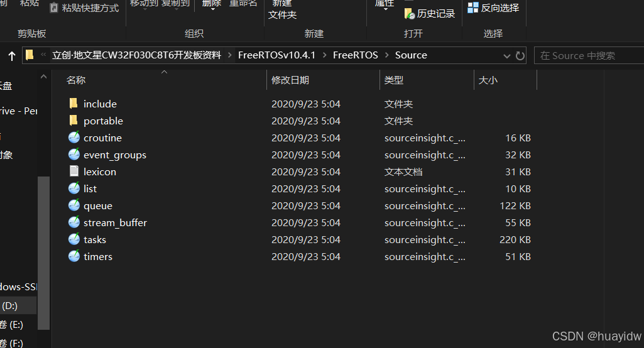The height and width of the screenshot is (348, 644).
Task: Click 新建文件夹 new folder button
Action: [282, 9]
